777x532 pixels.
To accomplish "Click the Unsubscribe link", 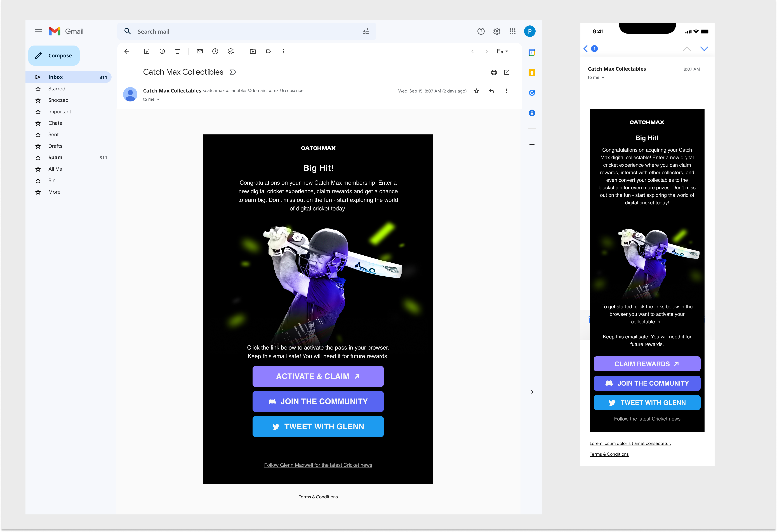I will [x=291, y=91].
